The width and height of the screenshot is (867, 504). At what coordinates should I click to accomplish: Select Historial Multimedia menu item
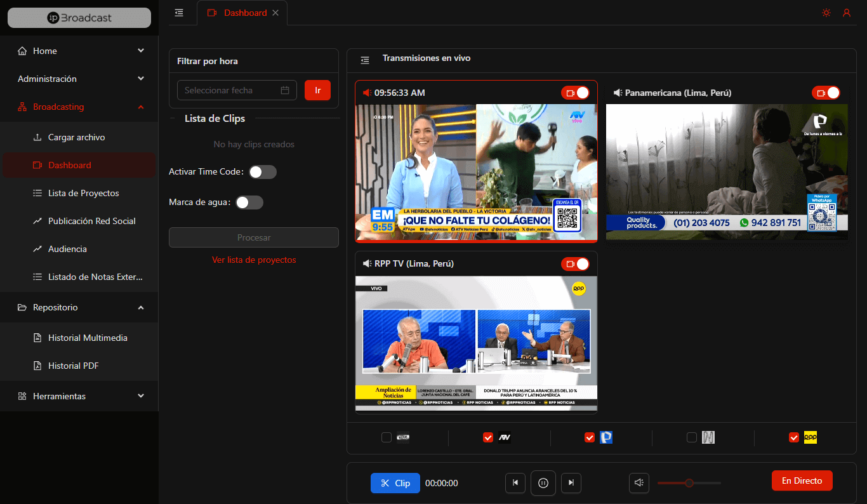[88, 338]
